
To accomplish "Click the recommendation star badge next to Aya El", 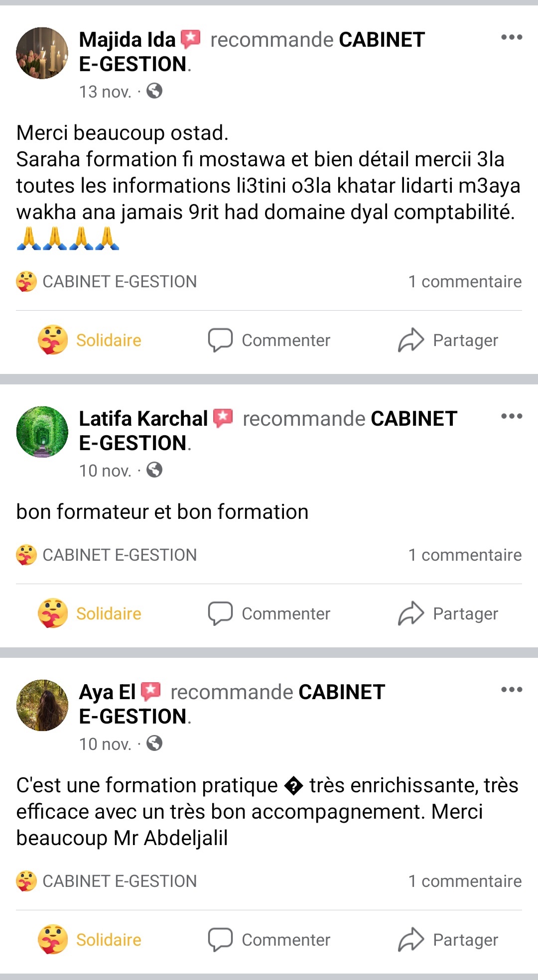I will (150, 691).
